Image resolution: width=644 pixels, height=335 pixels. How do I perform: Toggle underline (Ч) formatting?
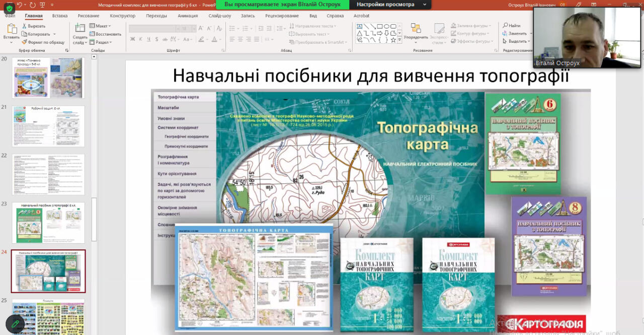[x=148, y=39]
